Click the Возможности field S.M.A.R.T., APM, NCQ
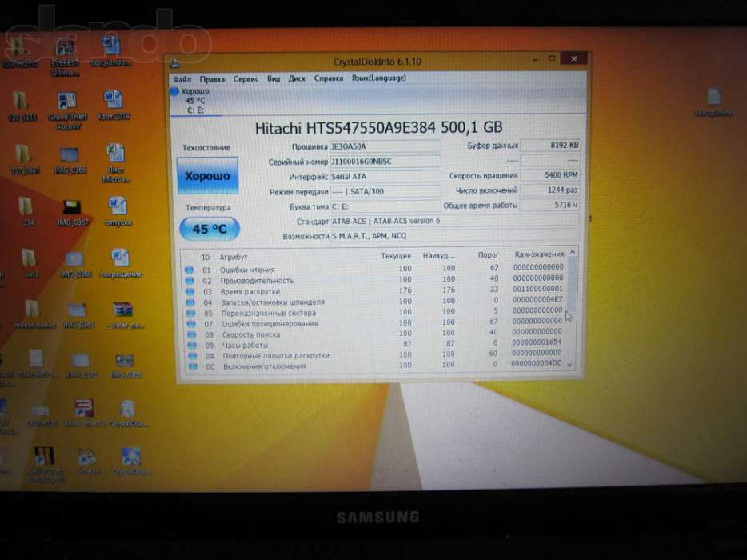Viewport: 747px width, 560px height. point(455,236)
